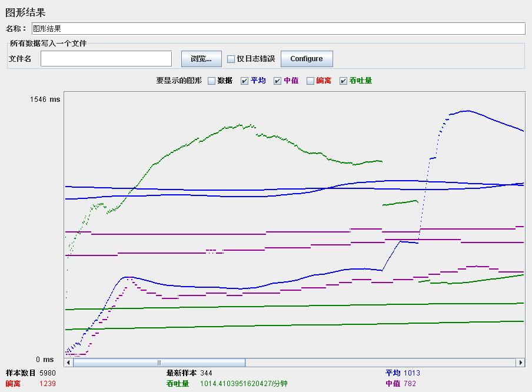Screen dimensions: 532x392
Task: Click the green 吞吐量 per-minute value
Action: [x=244, y=384]
